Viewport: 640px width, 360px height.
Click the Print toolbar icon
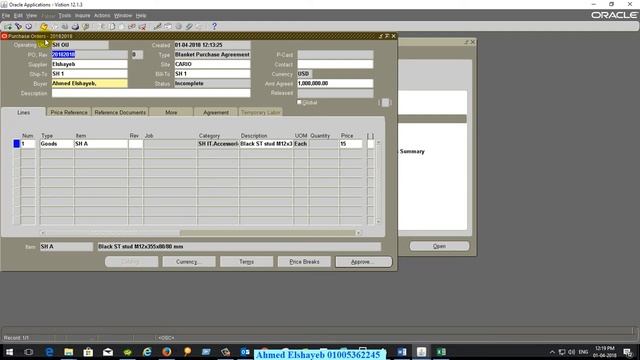point(75,27)
